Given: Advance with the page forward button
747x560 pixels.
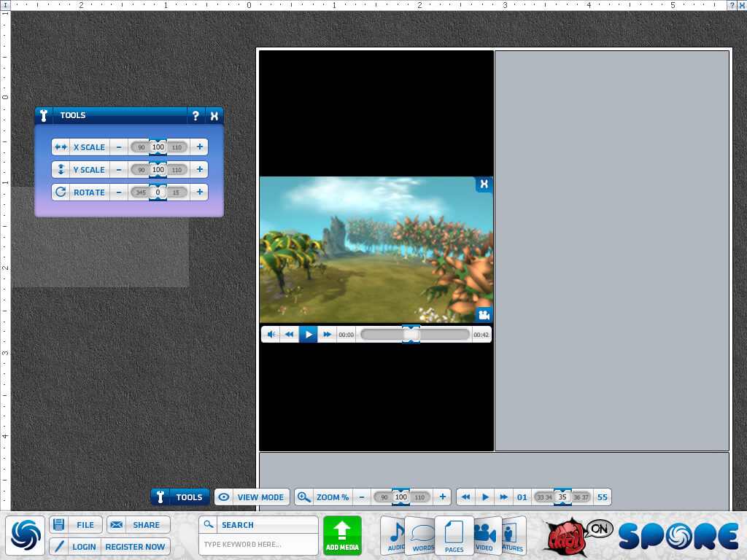Looking at the screenshot, I should pyautogui.click(x=503, y=497).
